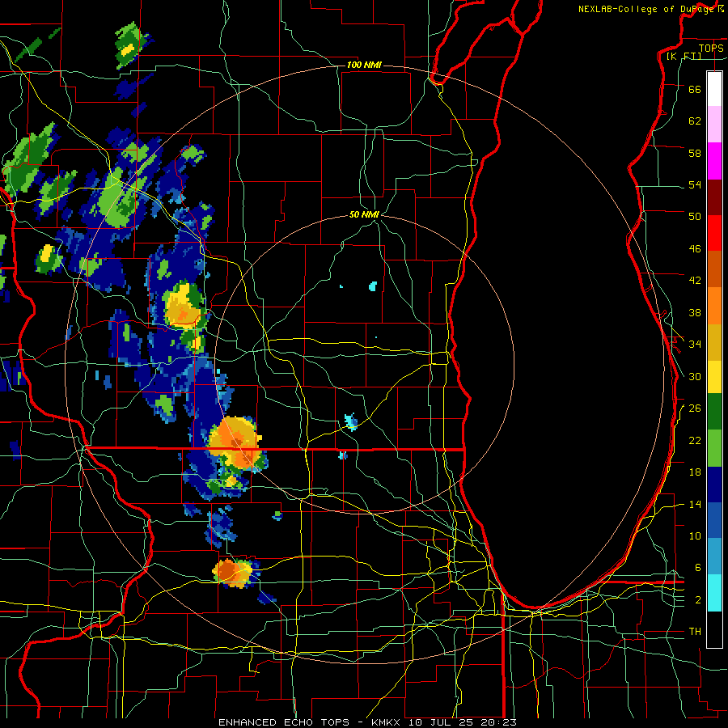Image resolution: width=728 pixels, height=728 pixels.
Task: Select the black TH legend segment
Action: 714,629
